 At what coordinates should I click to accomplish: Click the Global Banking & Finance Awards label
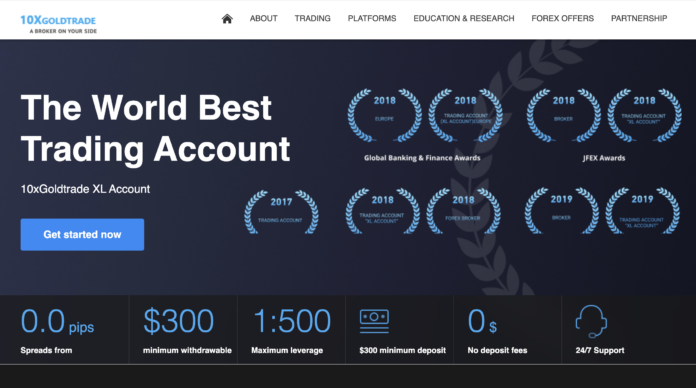[x=422, y=158]
